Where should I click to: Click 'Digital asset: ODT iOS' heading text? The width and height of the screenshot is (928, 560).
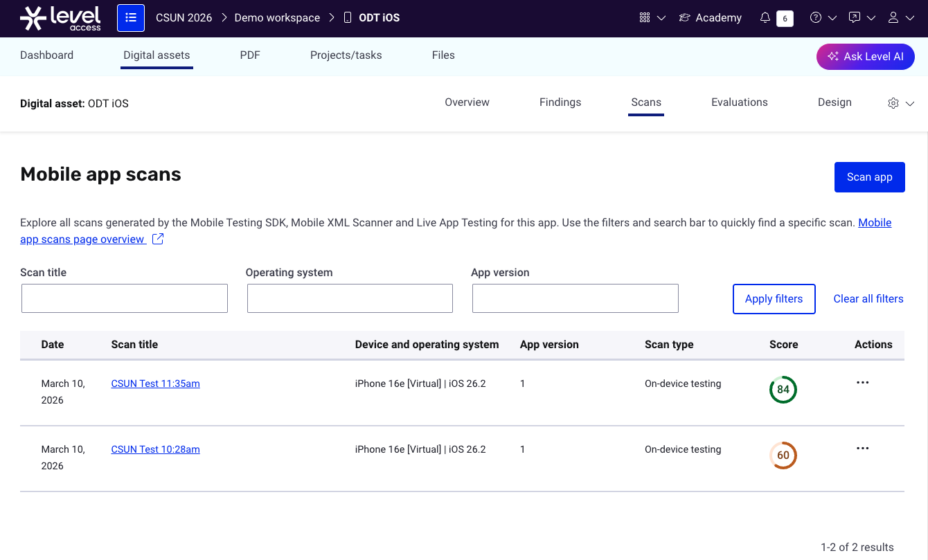pyautogui.click(x=74, y=104)
